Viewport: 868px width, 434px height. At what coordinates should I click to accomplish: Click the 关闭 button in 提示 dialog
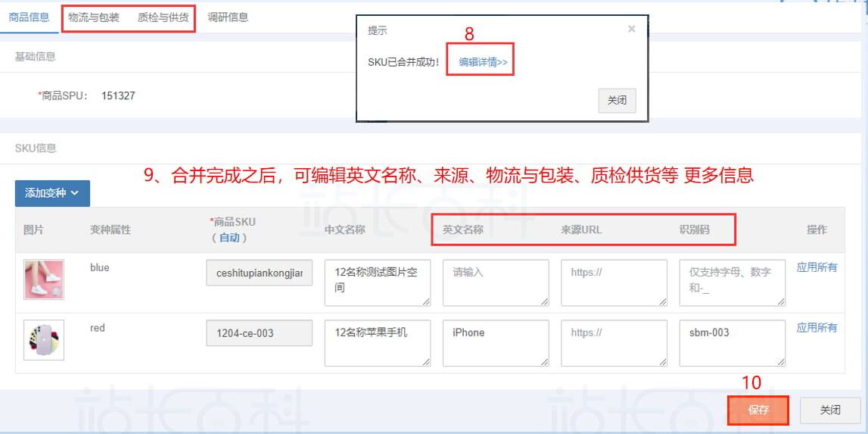(618, 101)
